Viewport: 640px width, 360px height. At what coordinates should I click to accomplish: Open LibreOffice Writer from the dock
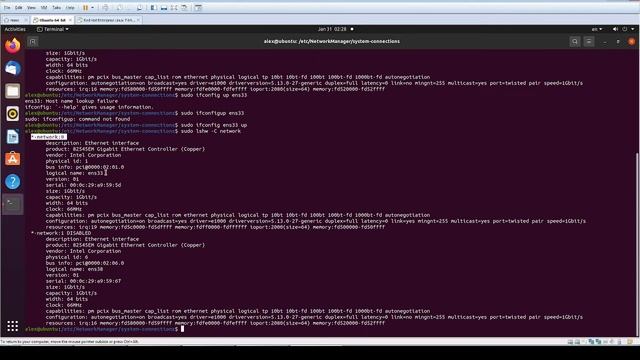click(13, 136)
